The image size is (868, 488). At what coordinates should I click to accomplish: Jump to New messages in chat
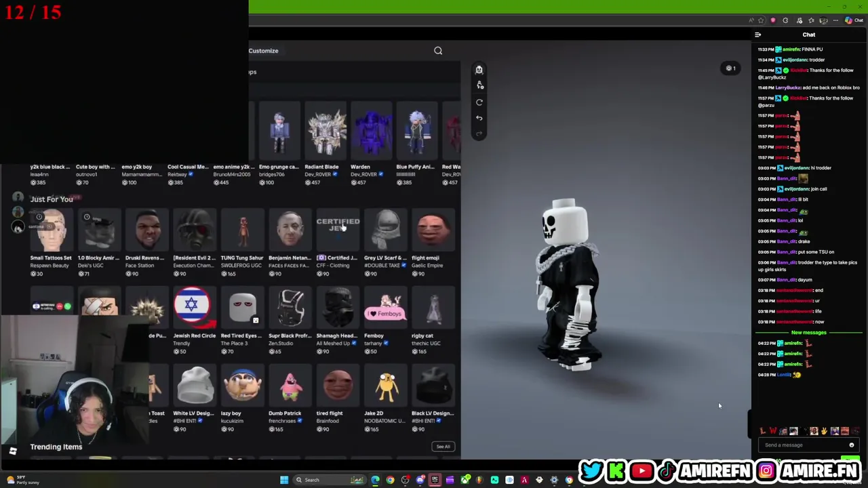tap(808, 333)
